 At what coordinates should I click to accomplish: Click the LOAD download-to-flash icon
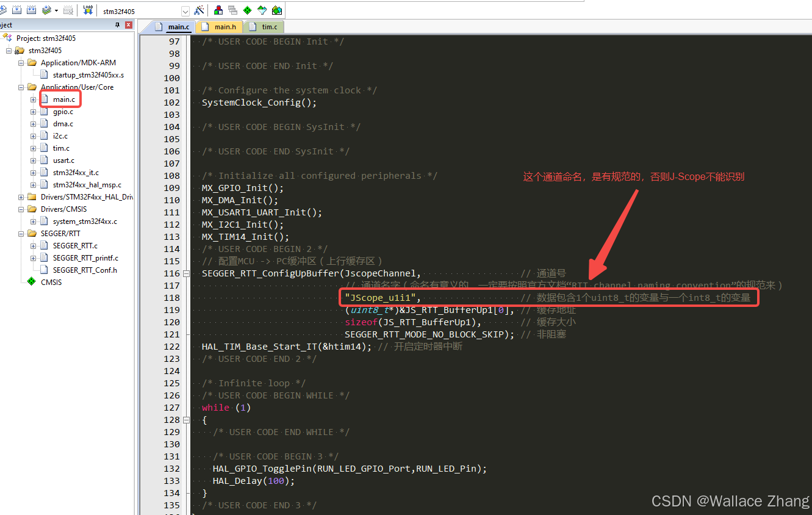coord(88,10)
